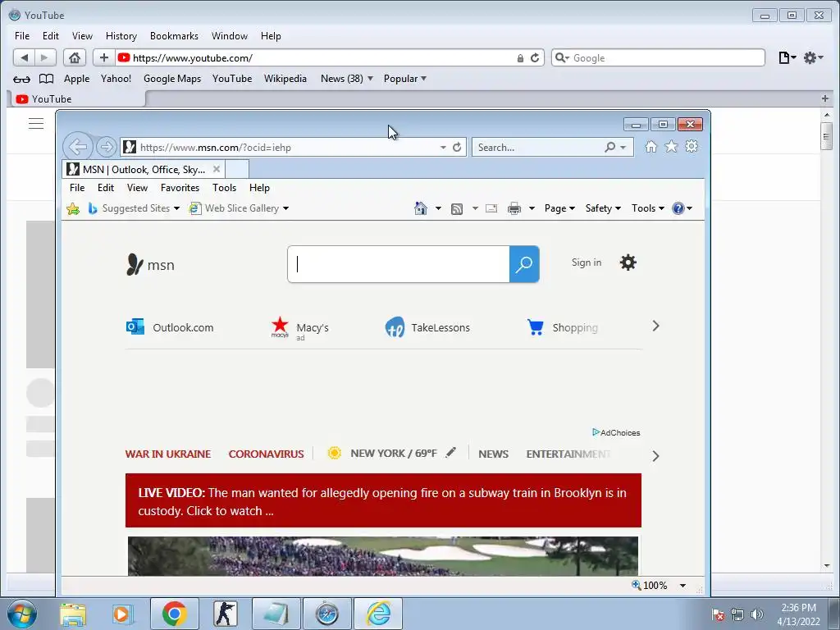This screenshot has width=840, height=630.
Task: Click Safari's back navigation arrow
Action: pos(24,58)
